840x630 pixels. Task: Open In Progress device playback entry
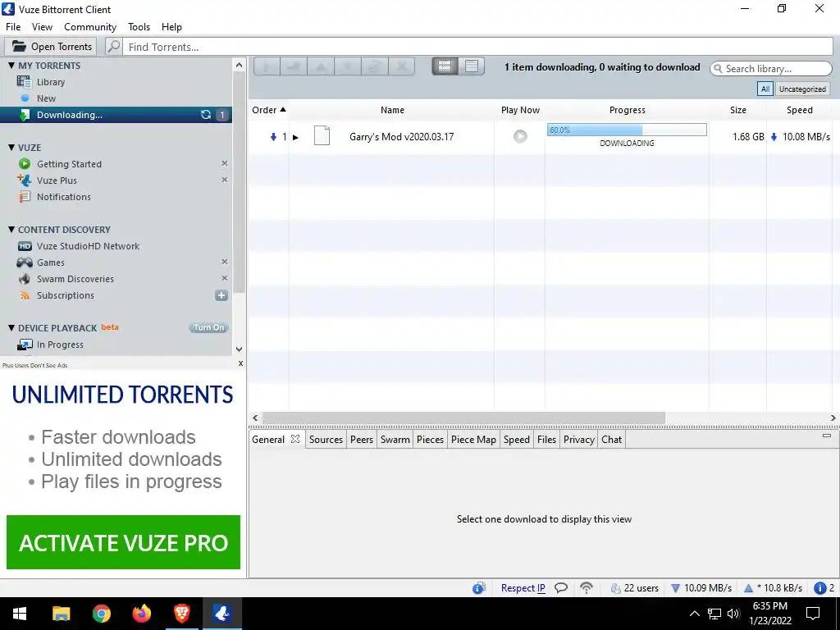click(x=59, y=345)
